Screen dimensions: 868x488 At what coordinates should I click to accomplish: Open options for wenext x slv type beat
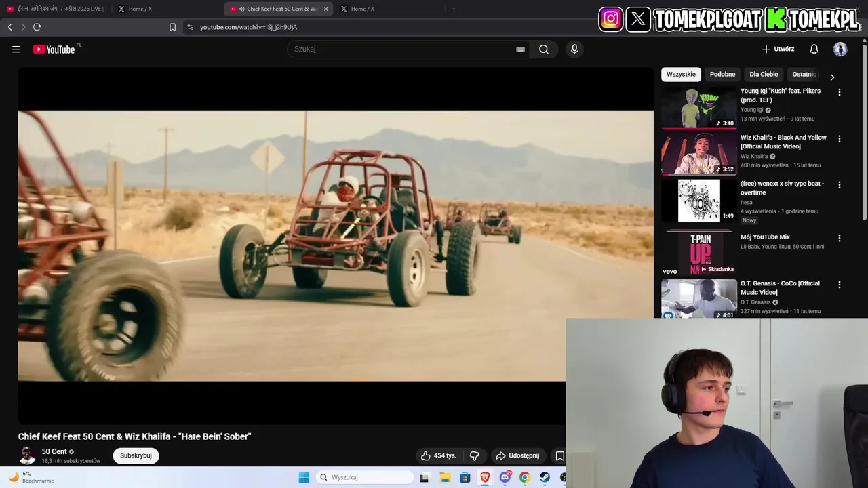[x=839, y=185]
